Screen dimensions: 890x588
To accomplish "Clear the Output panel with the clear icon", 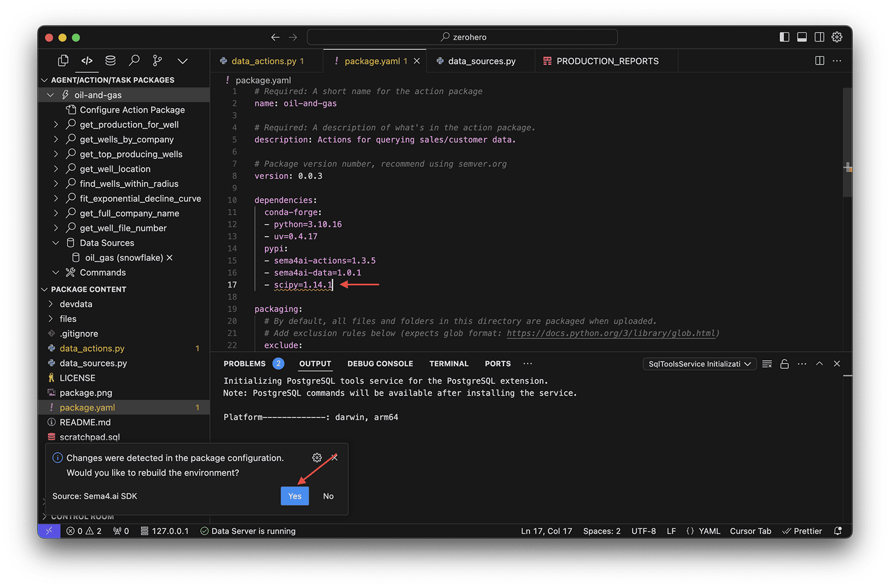I will point(767,364).
